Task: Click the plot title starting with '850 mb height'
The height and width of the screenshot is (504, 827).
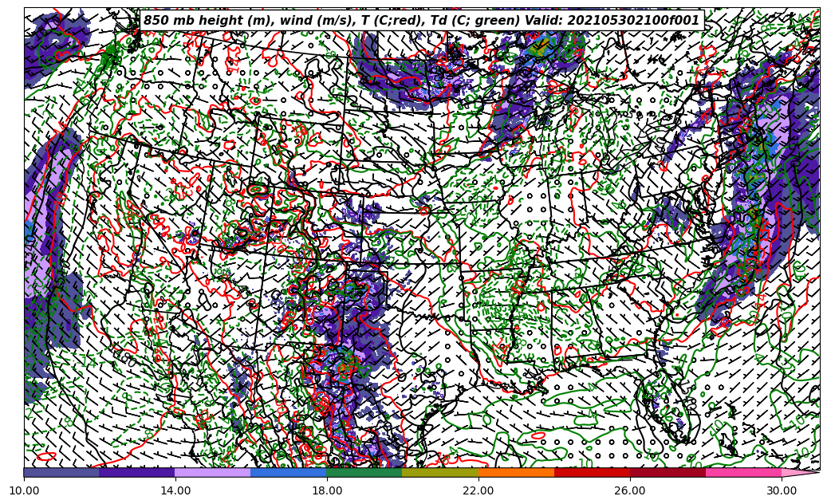Action: click(421, 21)
